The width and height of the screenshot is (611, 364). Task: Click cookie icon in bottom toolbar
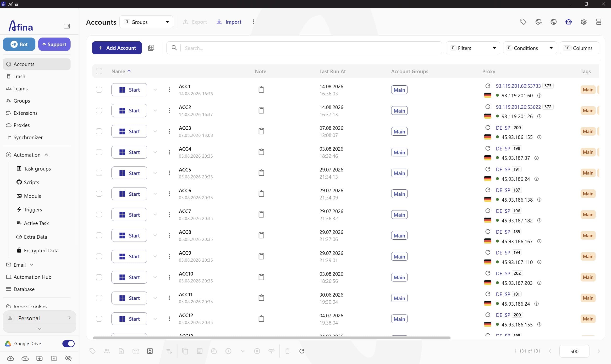point(214,351)
